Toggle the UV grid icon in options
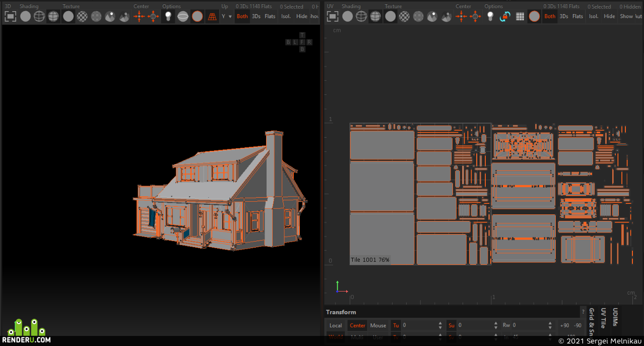 tap(520, 16)
